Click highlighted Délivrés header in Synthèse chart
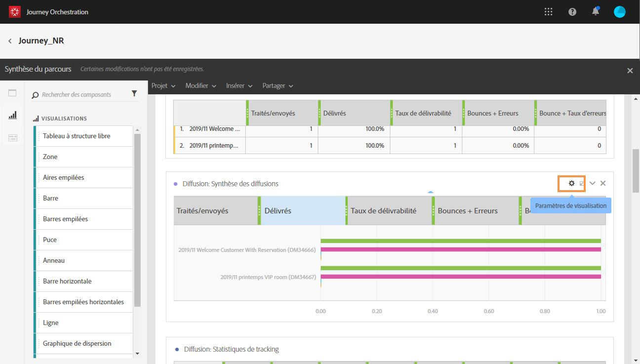This screenshot has width=640, height=364. click(303, 211)
